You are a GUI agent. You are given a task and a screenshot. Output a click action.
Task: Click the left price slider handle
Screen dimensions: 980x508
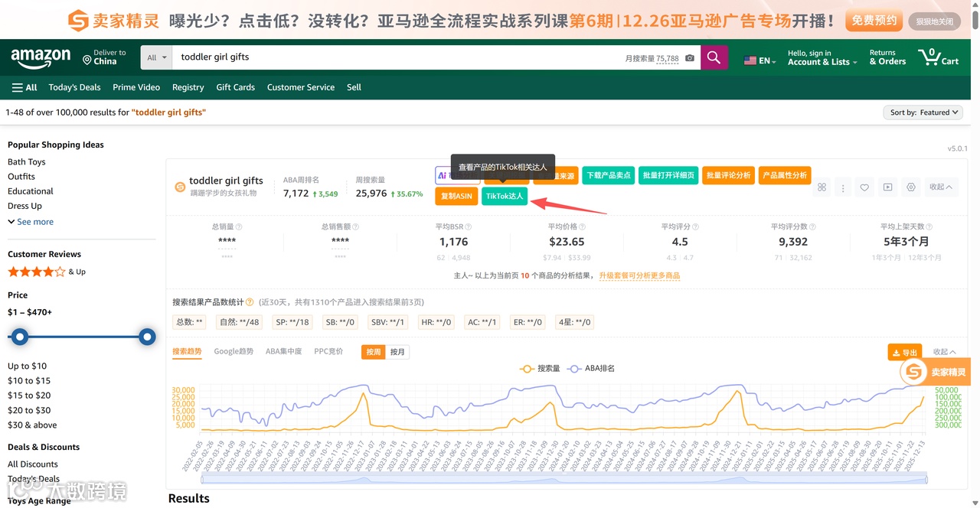[x=20, y=337]
